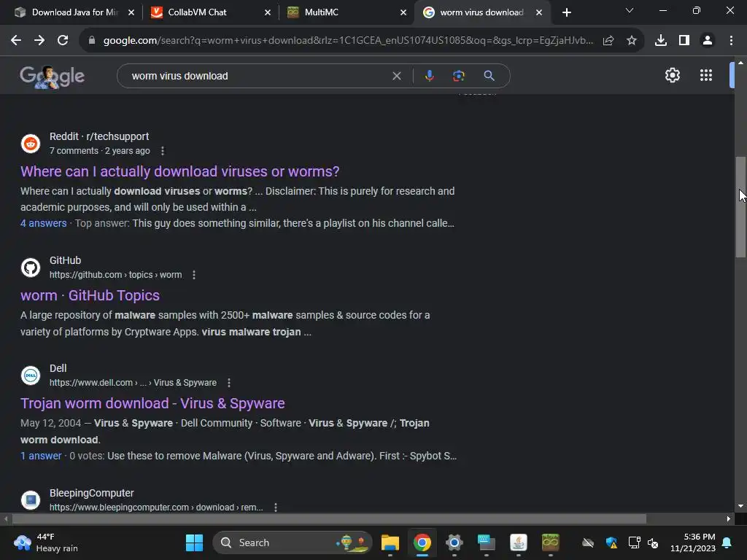
Task: Share this page from address bar
Action: (x=608, y=41)
